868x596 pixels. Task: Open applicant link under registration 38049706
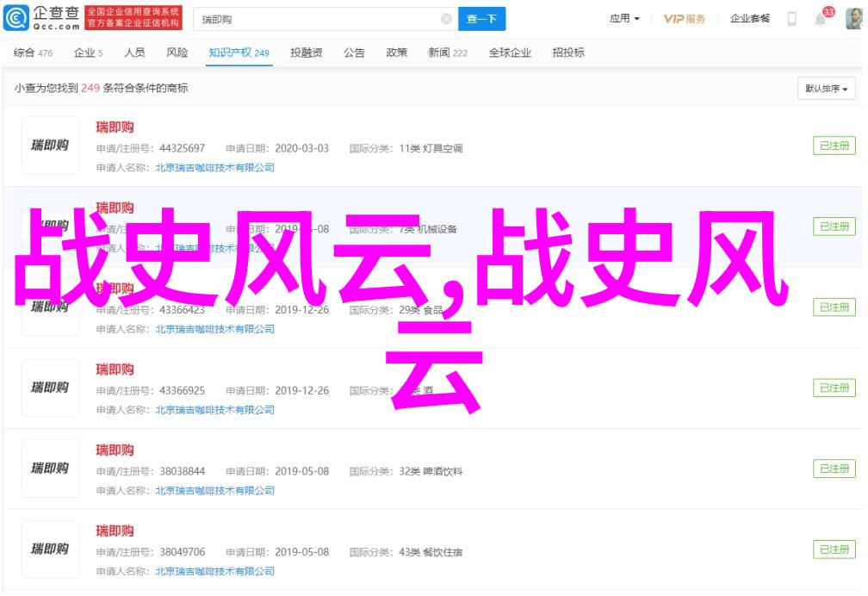click(x=214, y=572)
